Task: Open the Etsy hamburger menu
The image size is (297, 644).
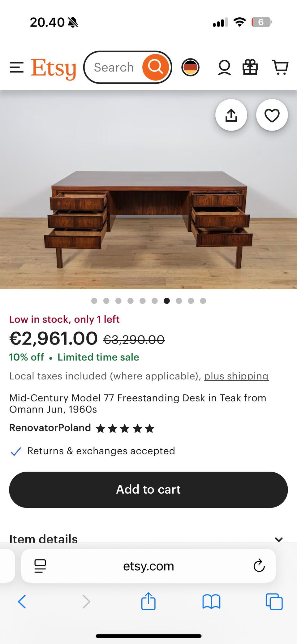Action: [16, 67]
